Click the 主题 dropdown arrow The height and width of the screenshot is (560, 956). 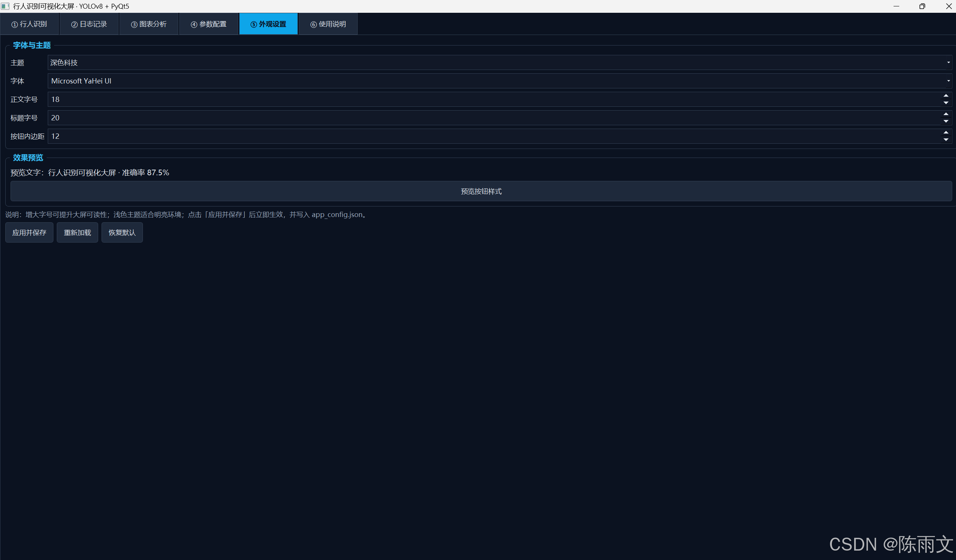click(948, 62)
